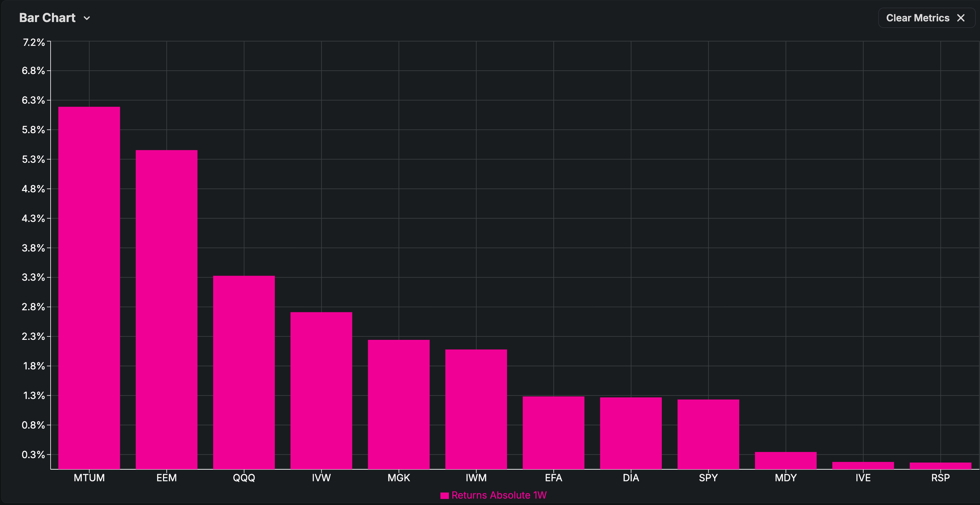This screenshot has height=505, width=980.
Task: Click the short RSP bar
Action: click(x=941, y=466)
